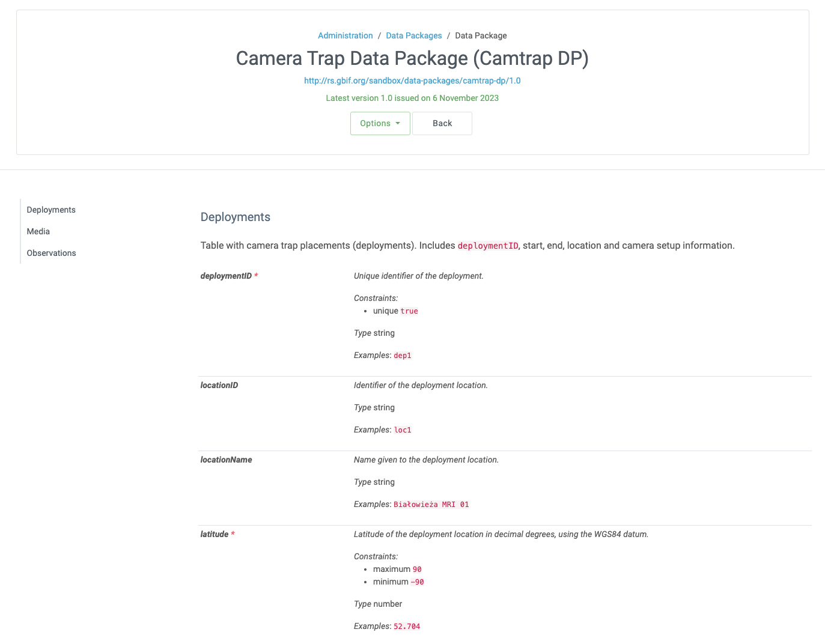Click the latest version issued date link
The height and width of the screenshot is (644, 825).
coord(412,98)
